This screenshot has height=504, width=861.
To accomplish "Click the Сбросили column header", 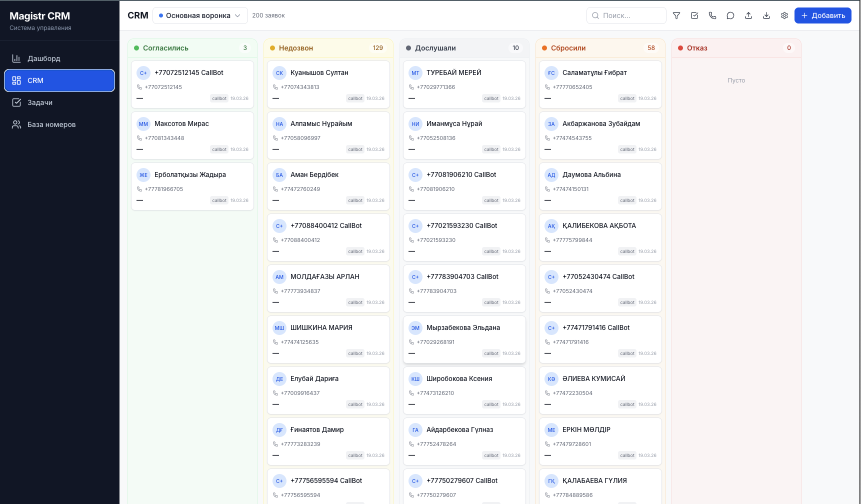I will (x=600, y=48).
